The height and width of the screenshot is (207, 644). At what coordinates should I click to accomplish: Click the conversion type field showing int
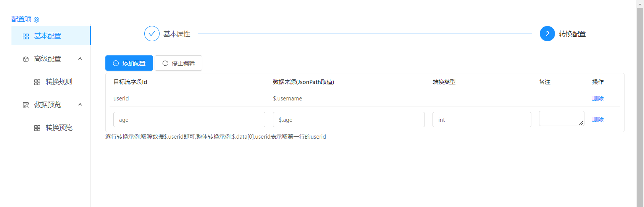point(481,120)
